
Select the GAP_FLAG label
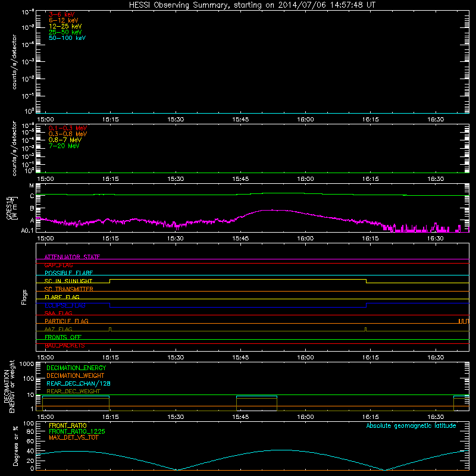[58, 265]
